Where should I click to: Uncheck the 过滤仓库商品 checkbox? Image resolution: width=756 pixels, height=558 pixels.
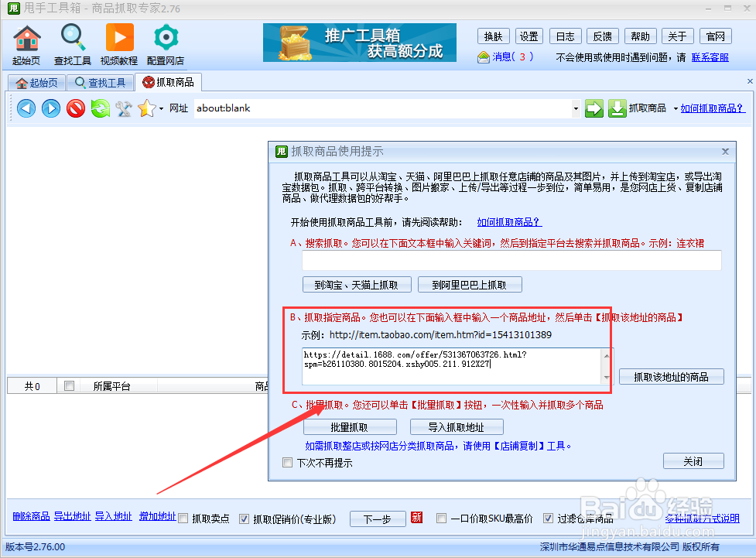(x=548, y=518)
